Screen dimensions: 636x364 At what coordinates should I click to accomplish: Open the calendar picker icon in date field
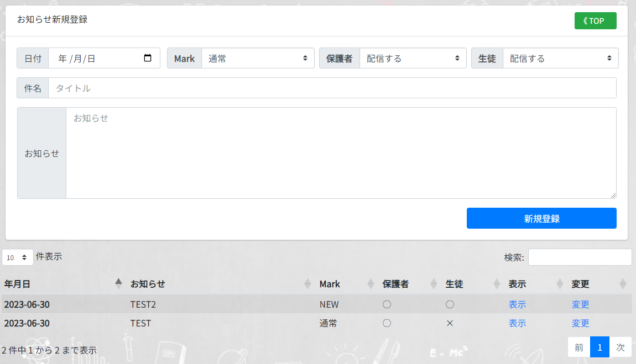pyautogui.click(x=148, y=58)
